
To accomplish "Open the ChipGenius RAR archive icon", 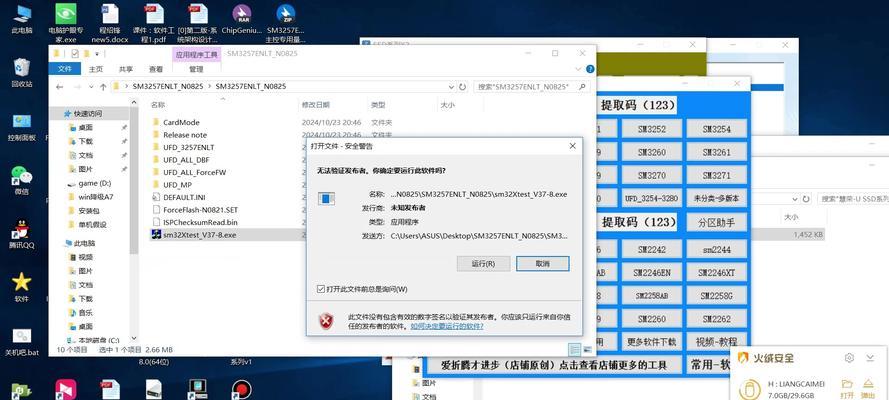I will click(242, 20).
